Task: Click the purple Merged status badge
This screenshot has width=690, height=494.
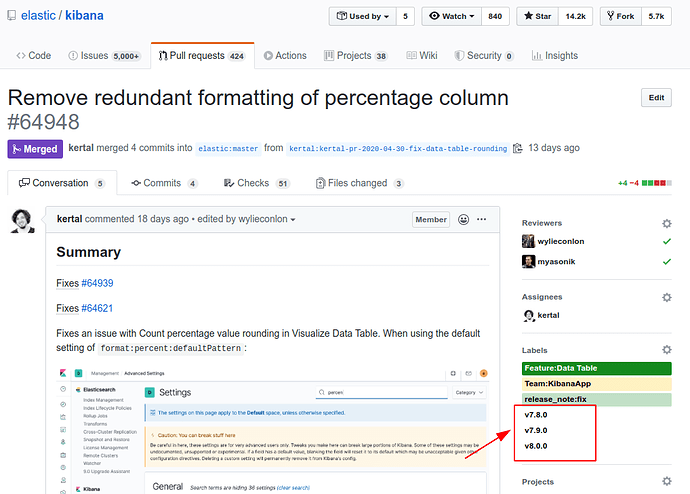Action: (35, 149)
